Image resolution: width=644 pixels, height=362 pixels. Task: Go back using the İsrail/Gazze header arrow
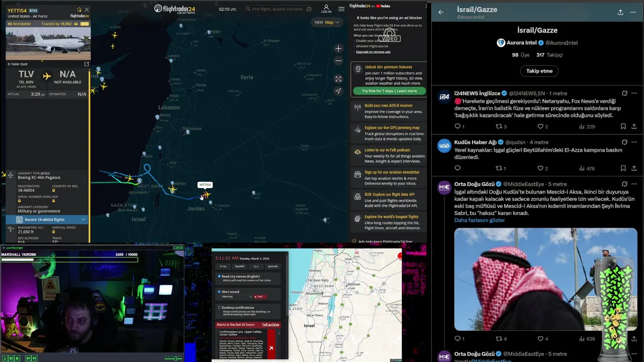(441, 13)
